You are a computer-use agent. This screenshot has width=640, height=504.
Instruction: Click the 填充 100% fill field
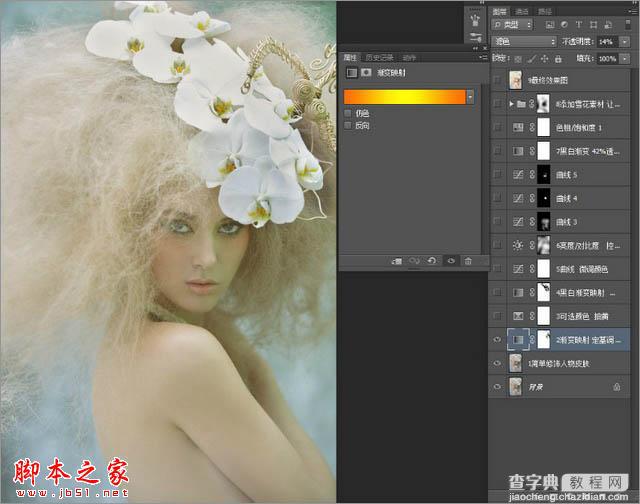pyautogui.click(x=608, y=59)
